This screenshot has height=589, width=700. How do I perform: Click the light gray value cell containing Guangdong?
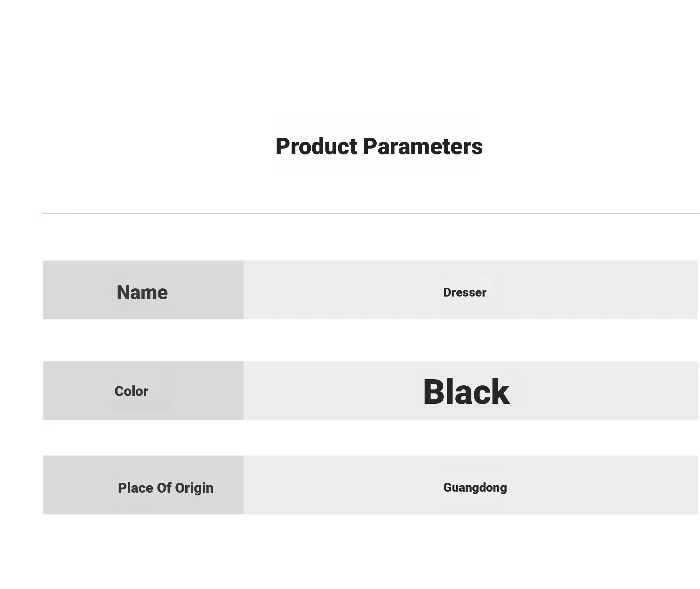pos(471,485)
